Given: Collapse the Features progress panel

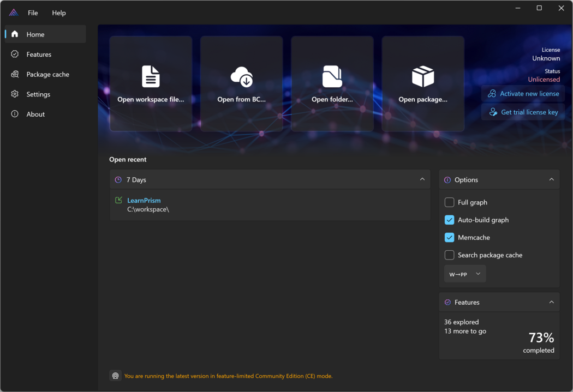Looking at the screenshot, I should (551, 302).
